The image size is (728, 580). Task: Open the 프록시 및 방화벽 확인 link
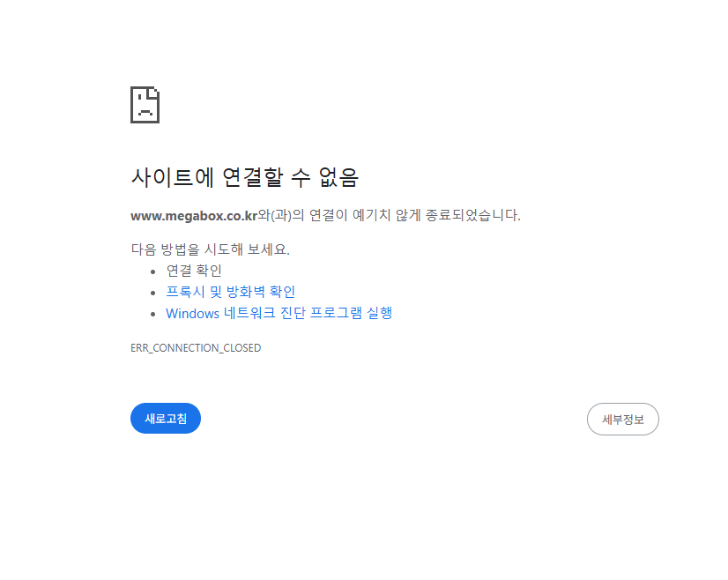coord(230,292)
